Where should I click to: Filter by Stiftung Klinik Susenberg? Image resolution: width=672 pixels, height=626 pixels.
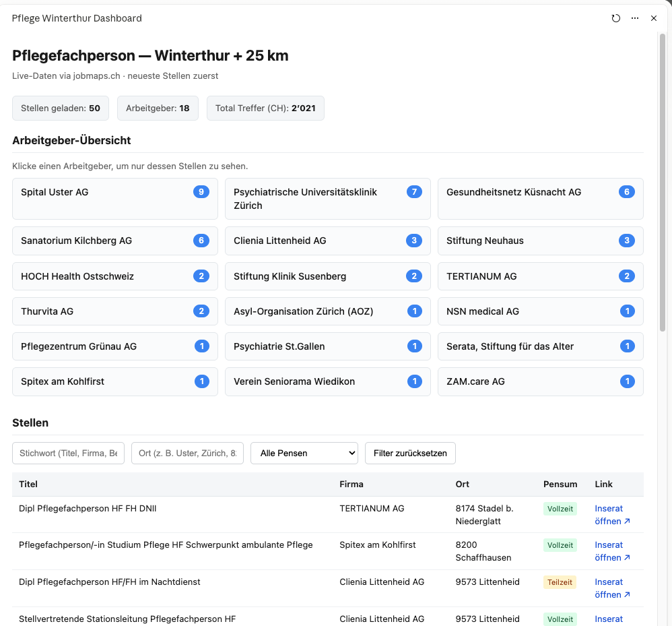[x=328, y=276]
